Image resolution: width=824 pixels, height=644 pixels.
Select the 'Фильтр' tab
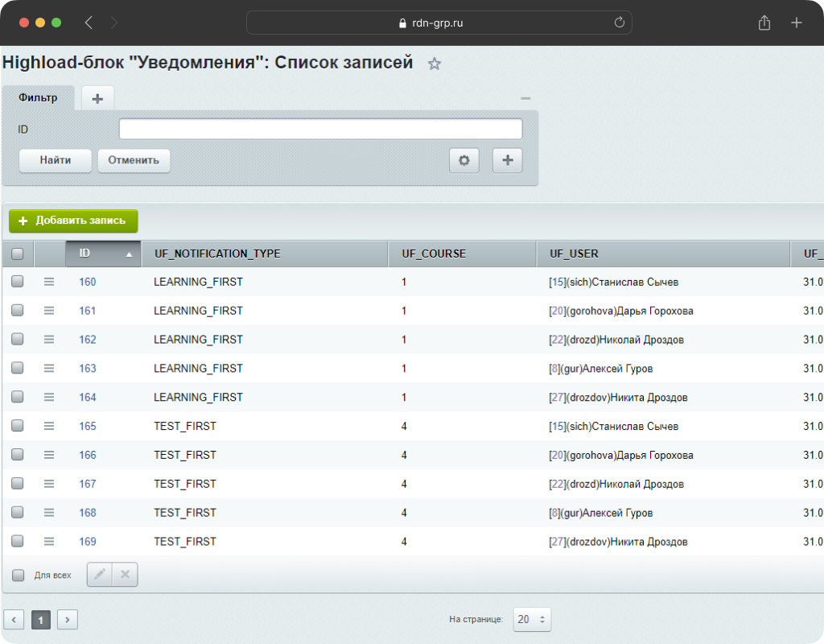tap(38, 98)
